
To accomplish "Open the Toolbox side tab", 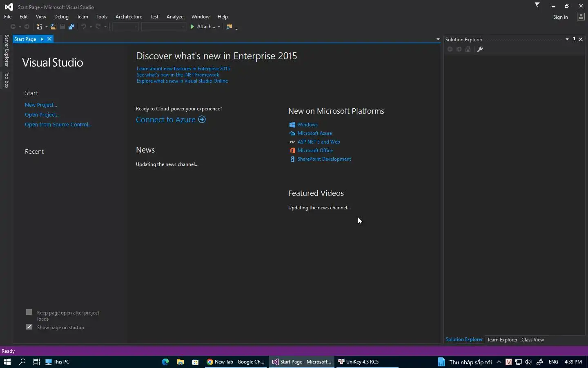I will (x=7, y=80).
